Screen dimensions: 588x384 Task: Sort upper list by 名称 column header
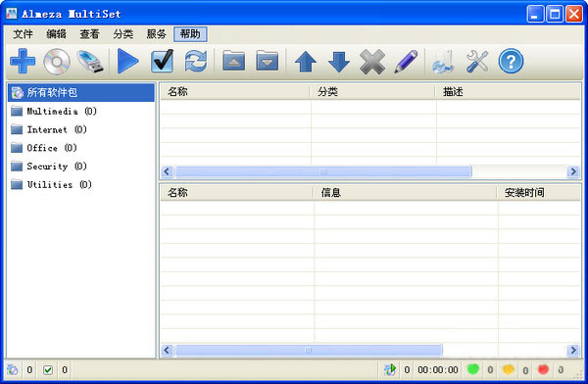pos(235,92)
